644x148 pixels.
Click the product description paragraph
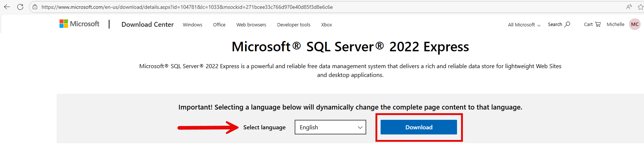(x=350, y=70)
